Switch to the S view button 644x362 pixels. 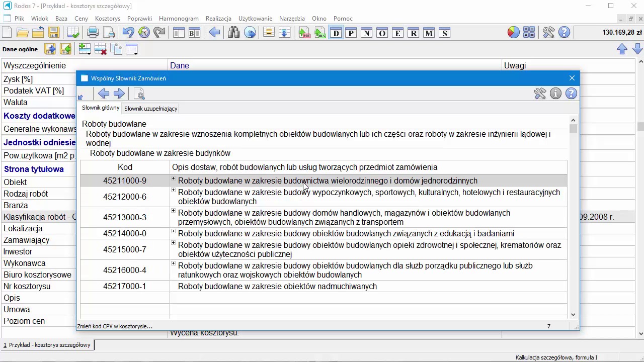[x=444, y=33]
